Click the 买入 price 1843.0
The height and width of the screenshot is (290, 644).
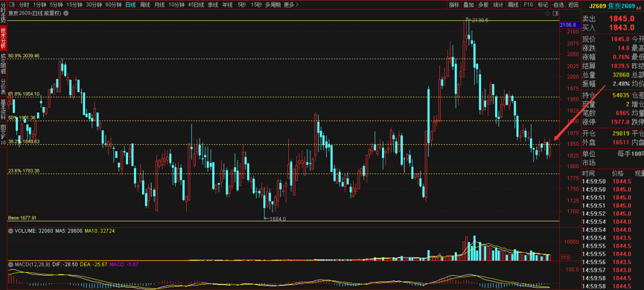(x=622, y=28)
